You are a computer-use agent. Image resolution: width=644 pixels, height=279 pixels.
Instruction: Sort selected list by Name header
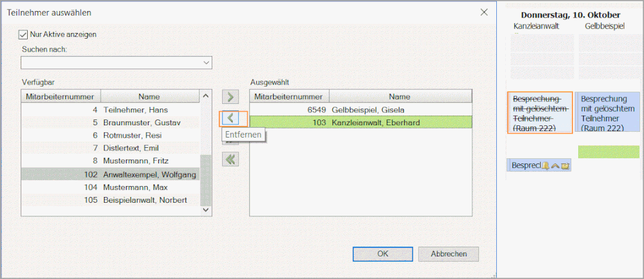(399, 96)
